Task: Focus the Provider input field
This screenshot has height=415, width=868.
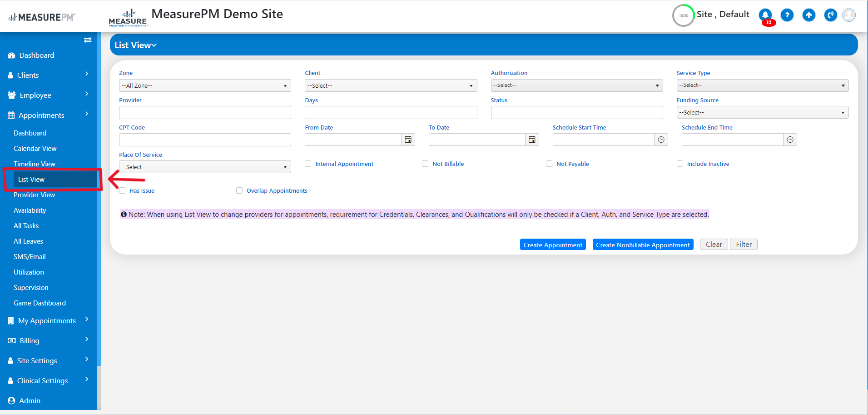Action: (x=205, y=112)
